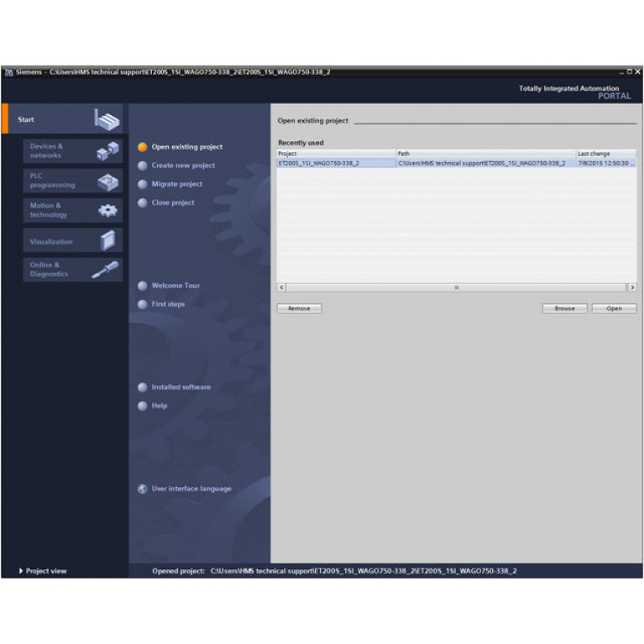Sort by the Path column header

pyautogui.click(x=486, y=154)
